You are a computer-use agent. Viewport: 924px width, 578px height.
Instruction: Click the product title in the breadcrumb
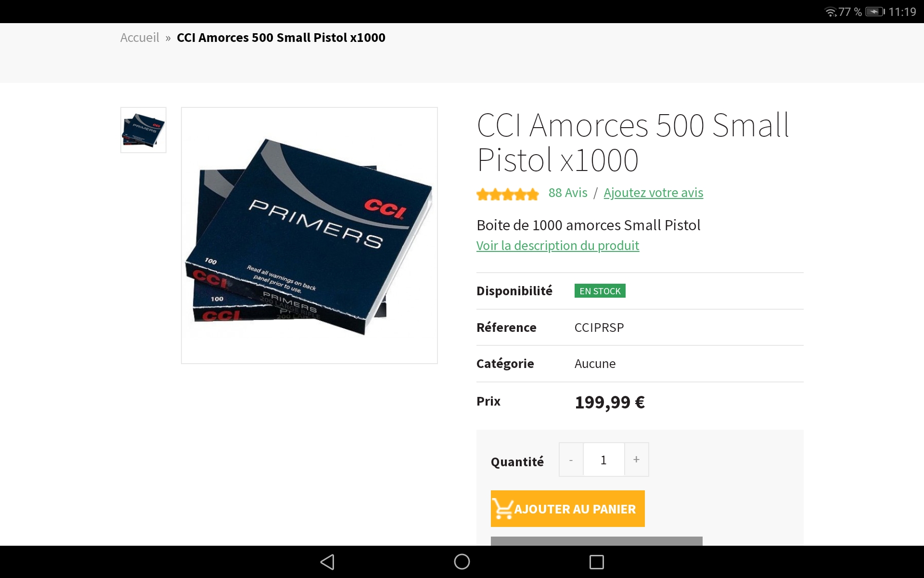pos(281,38)
